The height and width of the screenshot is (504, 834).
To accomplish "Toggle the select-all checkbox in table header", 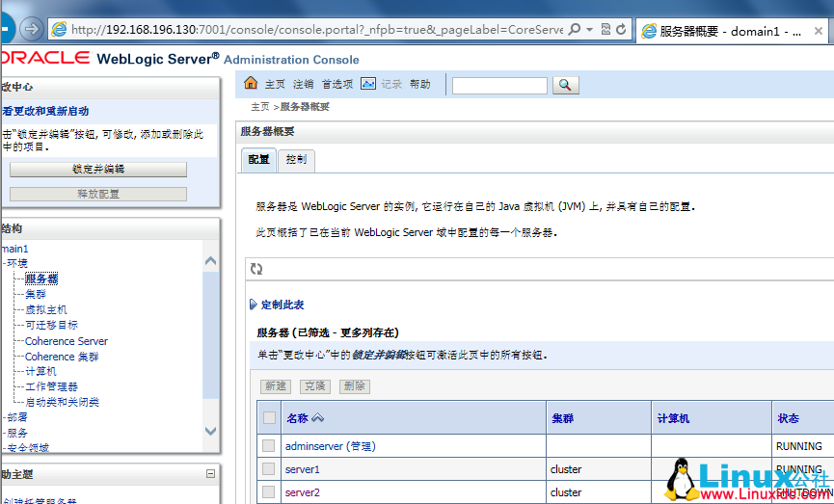I will [269, 418].
